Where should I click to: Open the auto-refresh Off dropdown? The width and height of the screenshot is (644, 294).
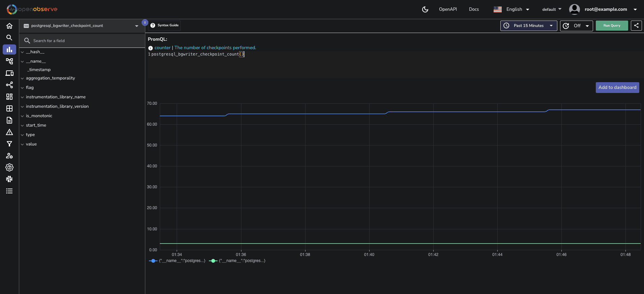click(576, 26)
